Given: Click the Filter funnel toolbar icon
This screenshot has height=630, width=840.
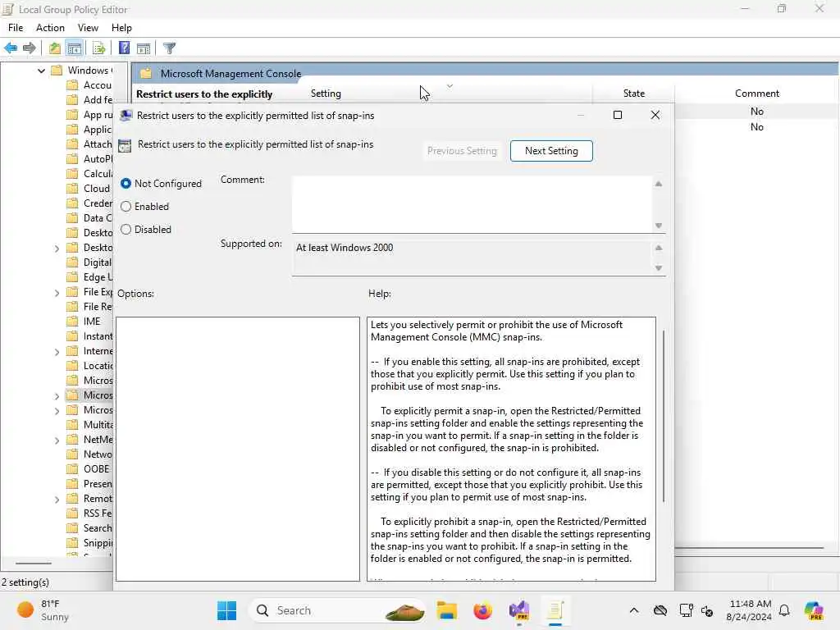Looking at the screenshot, I should coord(169,48).
